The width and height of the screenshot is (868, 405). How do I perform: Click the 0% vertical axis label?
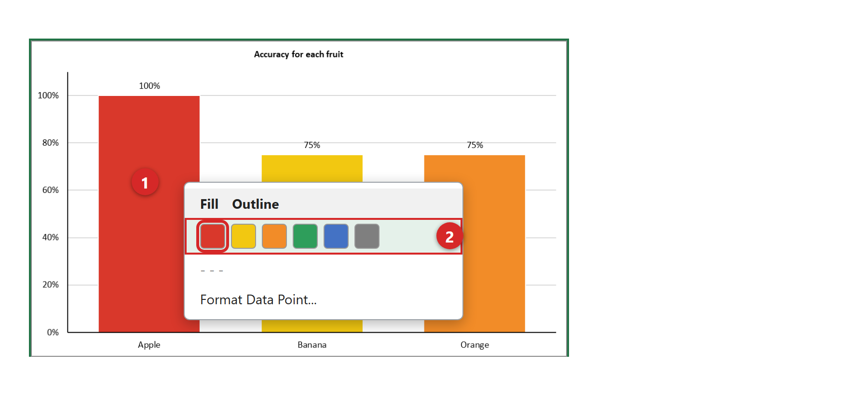[x=53, y=332]
